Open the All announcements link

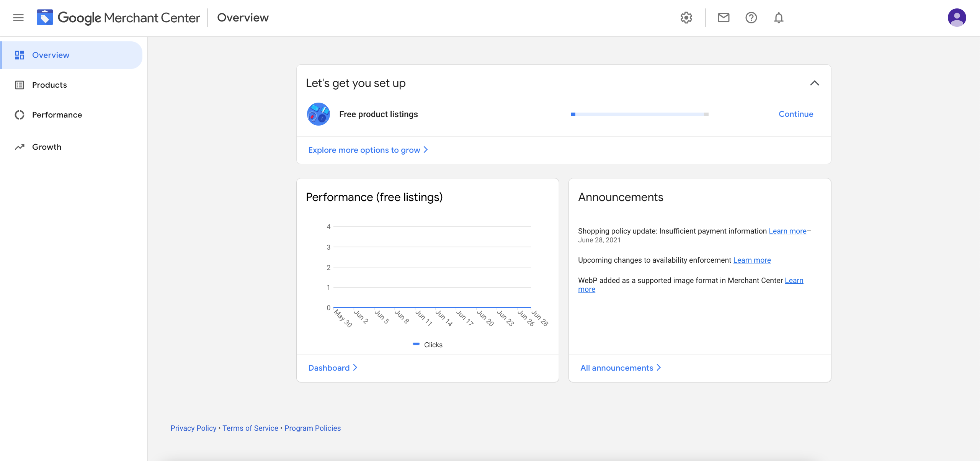pos(620,368)
